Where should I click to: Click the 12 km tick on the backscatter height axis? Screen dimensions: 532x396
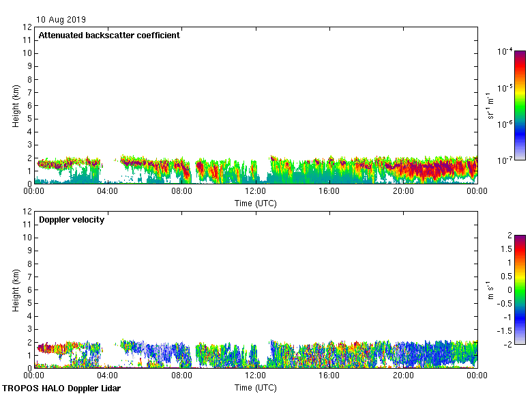(27, 27)
